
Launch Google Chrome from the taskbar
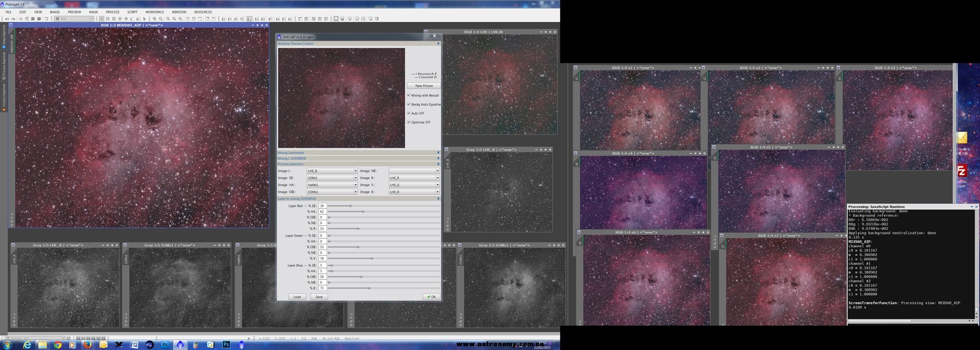point(57,345)
